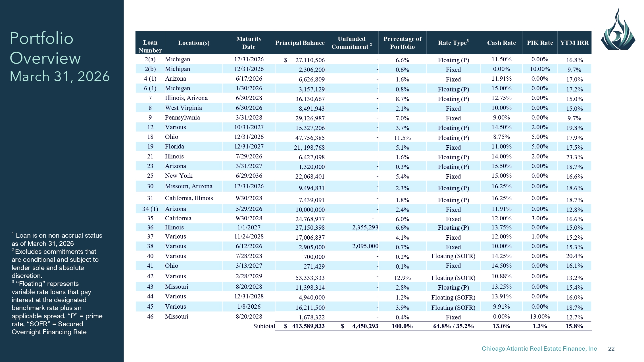Click the 64.8% / 35.2% subtotal rate type
The width and height of the screenshot is (644, 362).
click(x=453, y=326)
